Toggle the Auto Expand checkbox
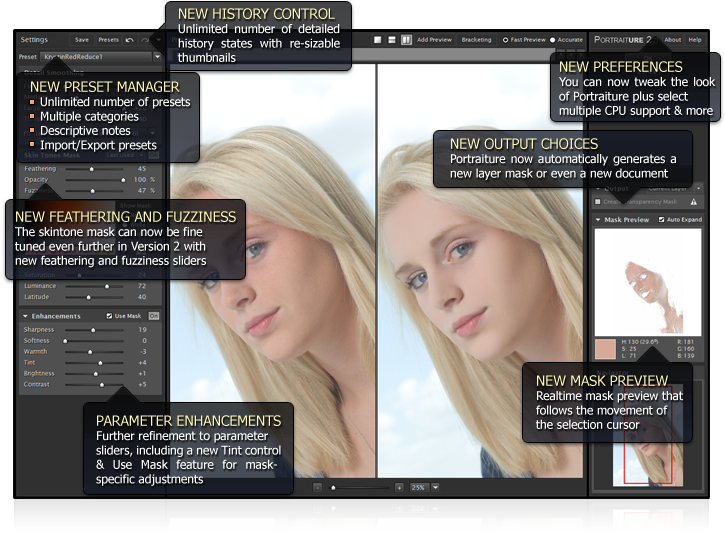Viewport: 725px width, 535px height. point(661,220)
